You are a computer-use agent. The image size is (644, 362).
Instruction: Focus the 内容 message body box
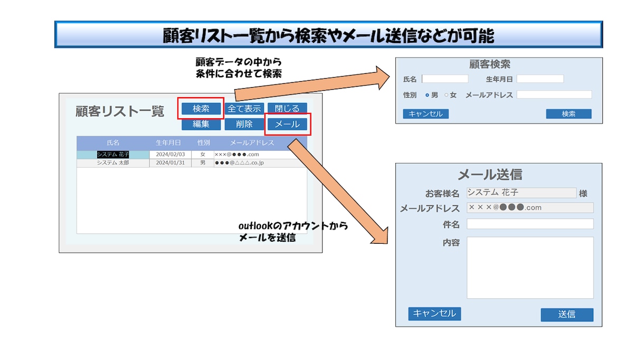(x=530, y=268)
